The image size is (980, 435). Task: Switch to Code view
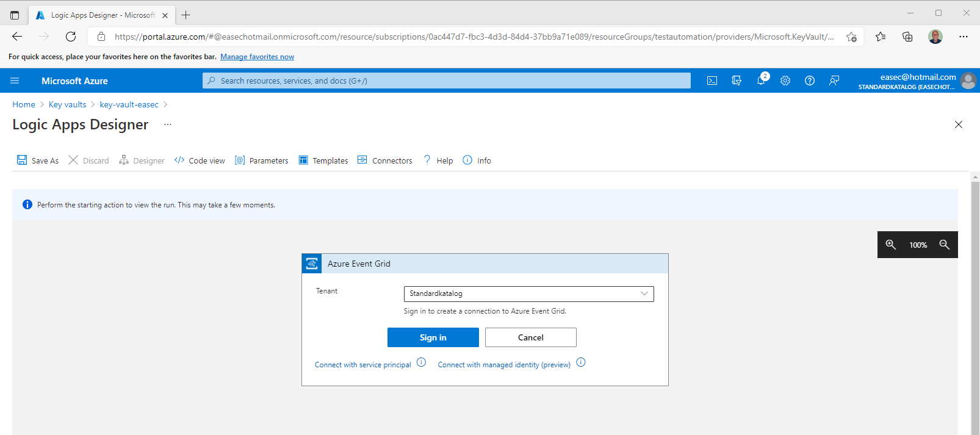pyautogui.click(x=200, y=160)
